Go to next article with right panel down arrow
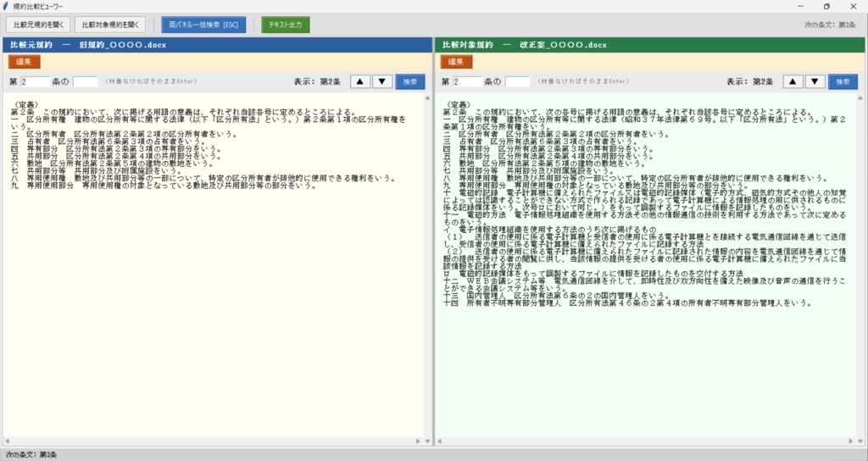 [x=815, y=82]
